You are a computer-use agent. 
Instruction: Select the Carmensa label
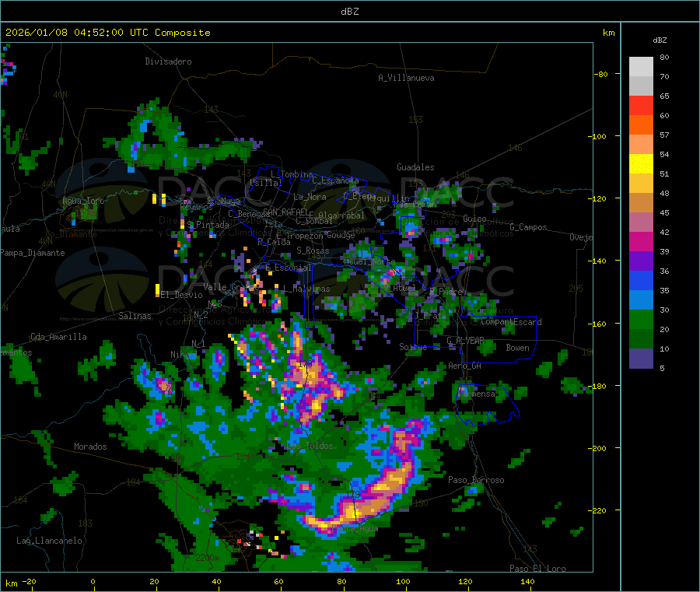[476, 394]
